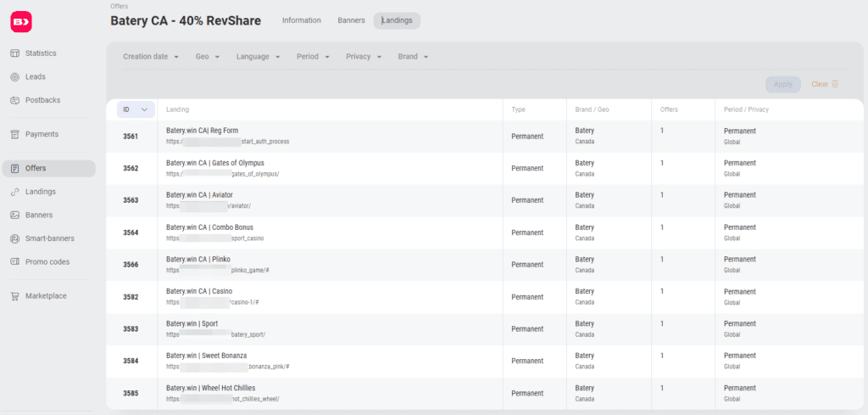This screenshot has width=868, height=415.
Task: Click the Marketplace cart icon
Action: [x=15, y=296]
